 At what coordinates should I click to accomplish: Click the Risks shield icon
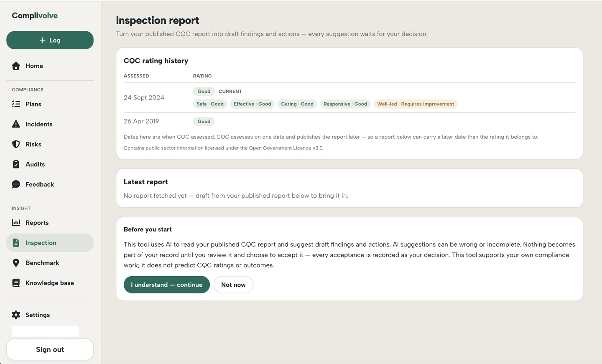[x=16, y=144]
